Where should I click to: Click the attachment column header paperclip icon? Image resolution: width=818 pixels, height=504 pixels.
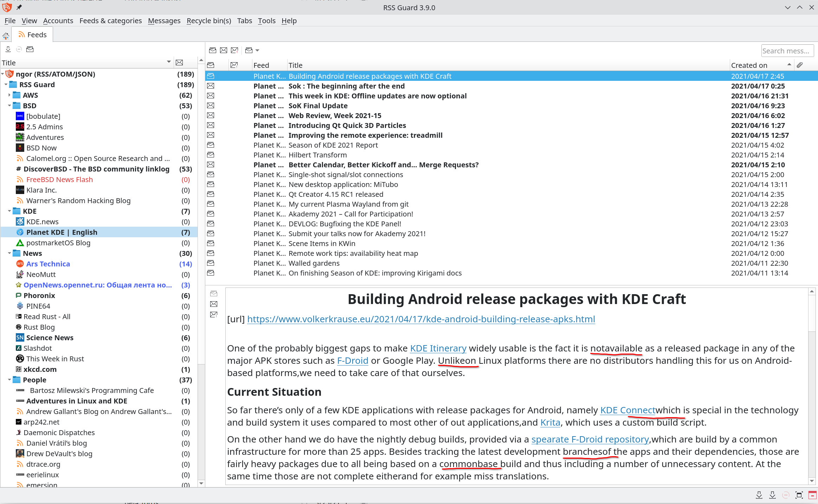point(800,65)
